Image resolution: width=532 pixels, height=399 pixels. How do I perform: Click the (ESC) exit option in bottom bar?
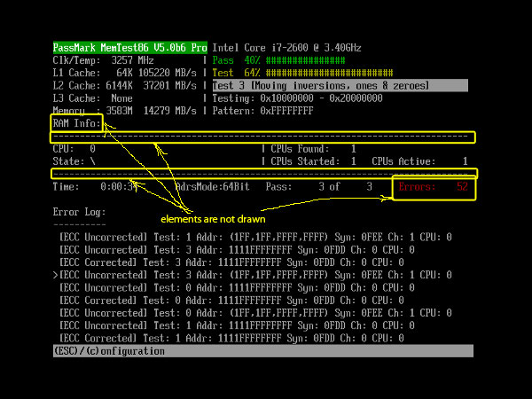click(66, 351)
